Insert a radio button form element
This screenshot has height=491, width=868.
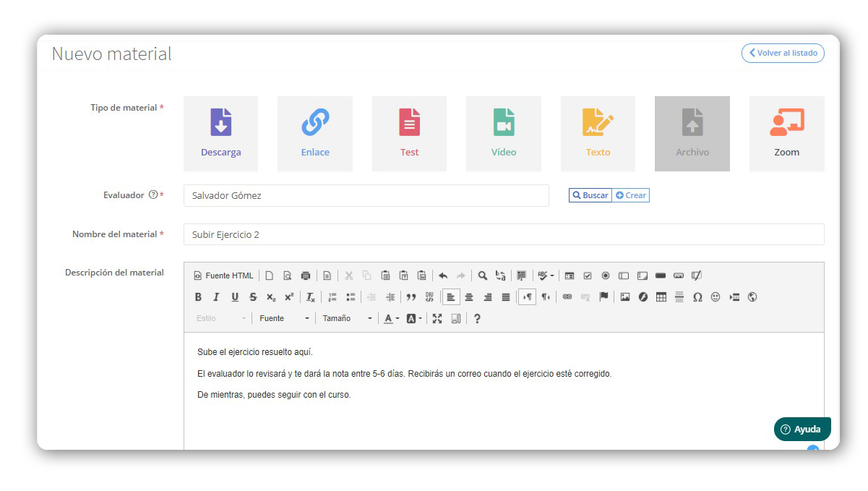point(606,276)
